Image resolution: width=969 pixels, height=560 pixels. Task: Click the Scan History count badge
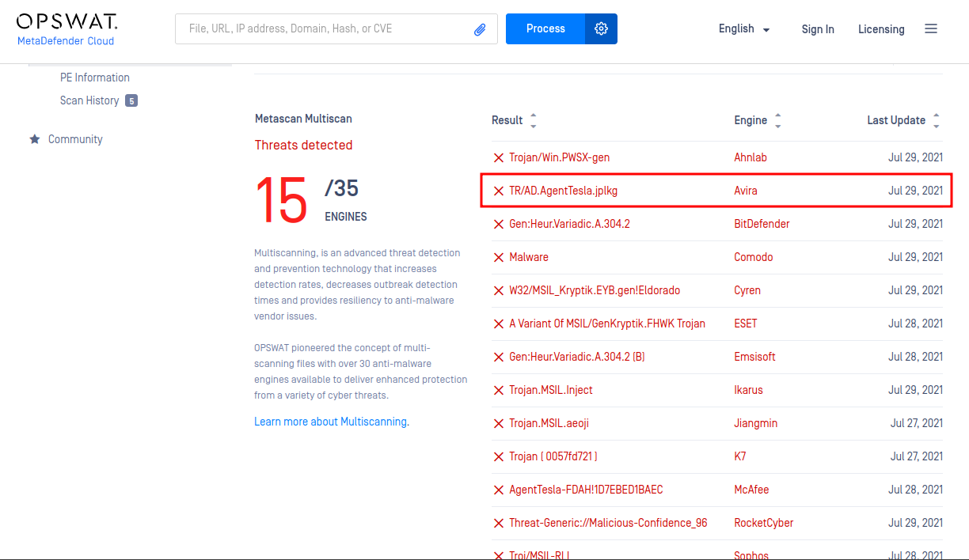click(131, 100)
